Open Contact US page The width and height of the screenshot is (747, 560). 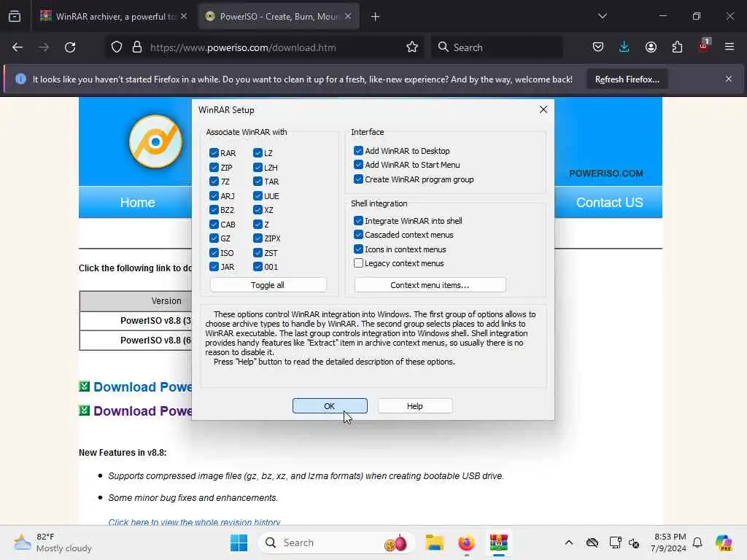tap(609, 203)
